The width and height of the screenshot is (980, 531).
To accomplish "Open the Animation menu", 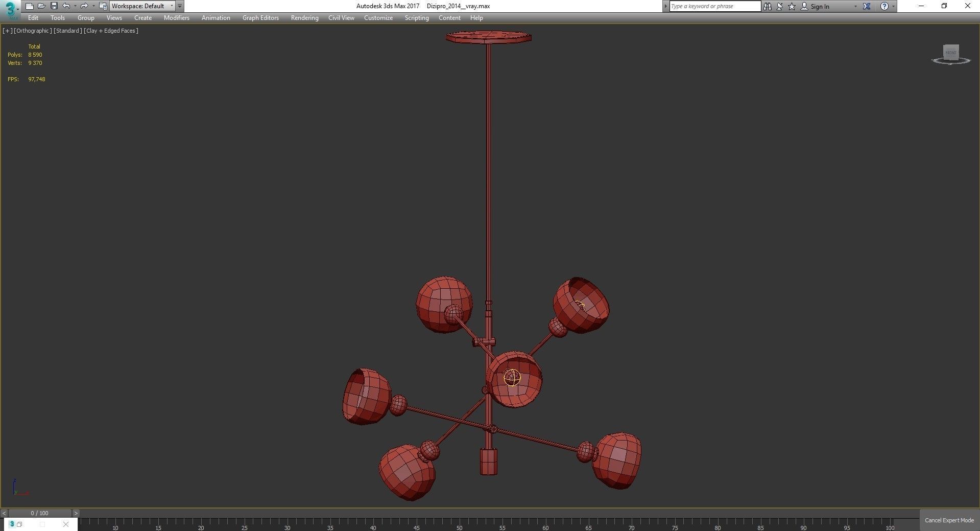I will pos(216,18).
